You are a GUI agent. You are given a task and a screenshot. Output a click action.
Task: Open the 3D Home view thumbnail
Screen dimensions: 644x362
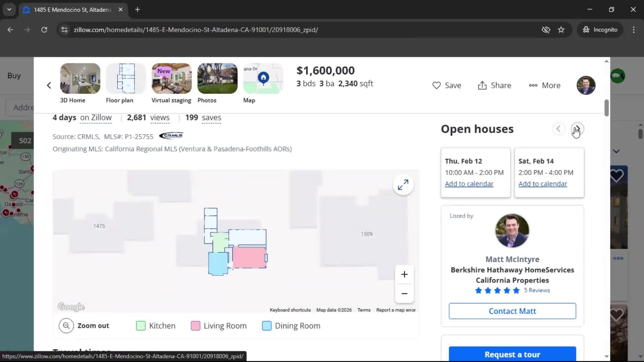[80, 78]
